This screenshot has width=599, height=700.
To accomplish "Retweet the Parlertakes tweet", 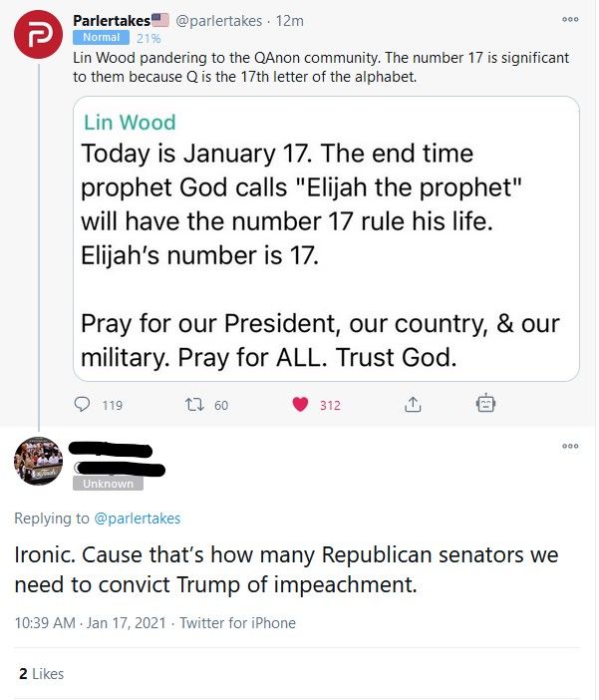I will coord(193,405).
